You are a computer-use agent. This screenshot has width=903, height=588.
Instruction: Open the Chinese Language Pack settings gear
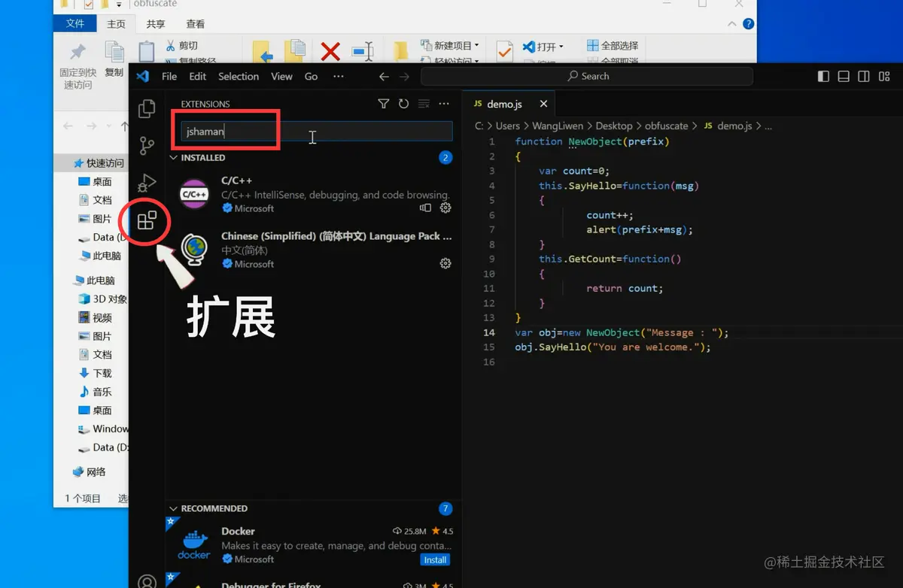pos(445,263)
